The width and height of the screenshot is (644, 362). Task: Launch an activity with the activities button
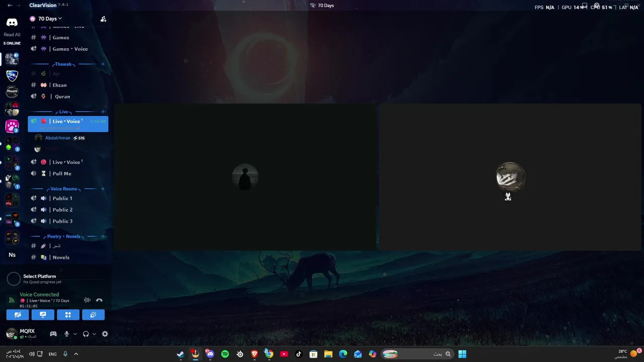pos(68,315)
